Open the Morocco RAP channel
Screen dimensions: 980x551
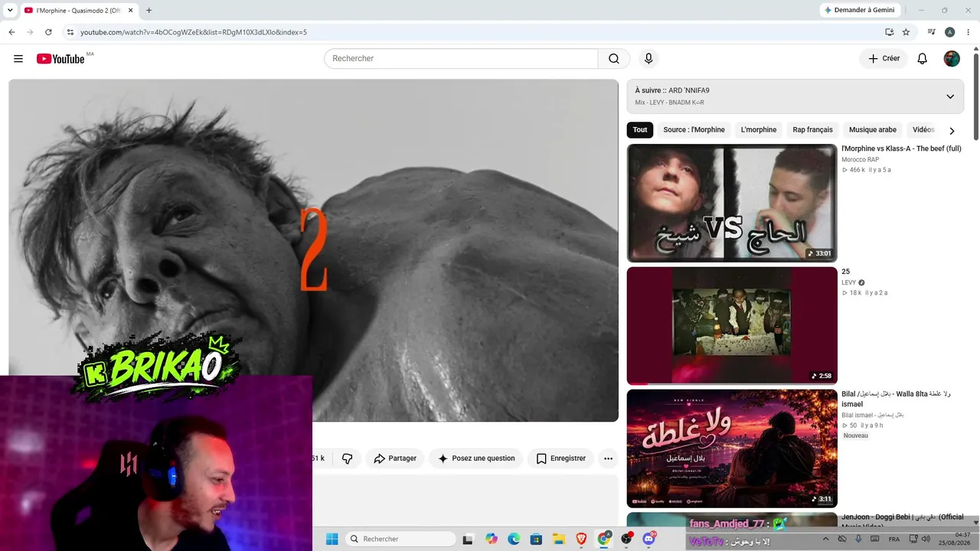point(860,160)
